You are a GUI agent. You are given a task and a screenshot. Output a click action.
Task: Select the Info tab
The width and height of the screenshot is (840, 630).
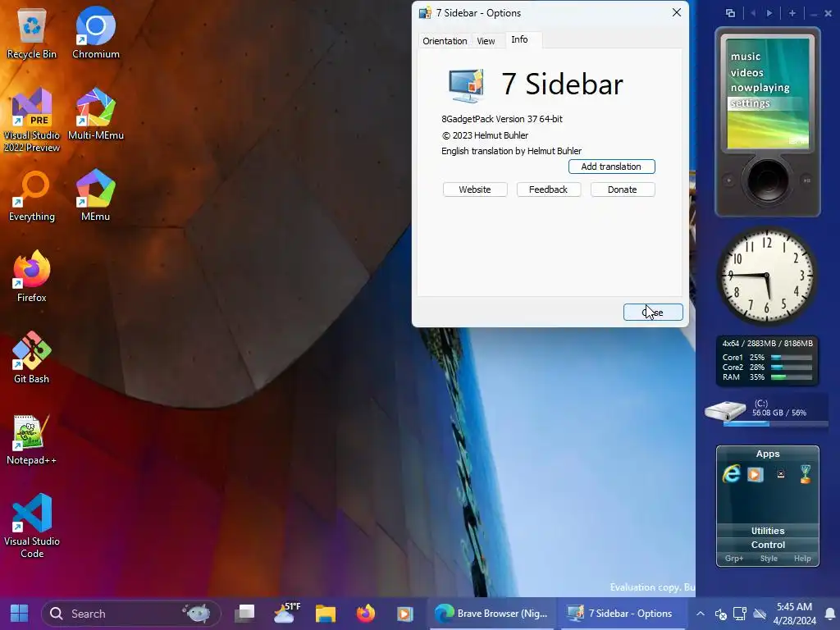[519, 39]
